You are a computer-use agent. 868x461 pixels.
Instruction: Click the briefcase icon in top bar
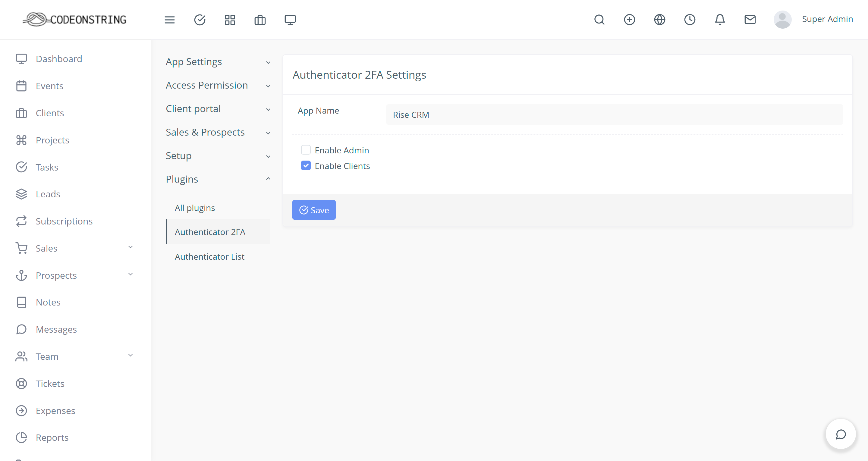point(260,20)
